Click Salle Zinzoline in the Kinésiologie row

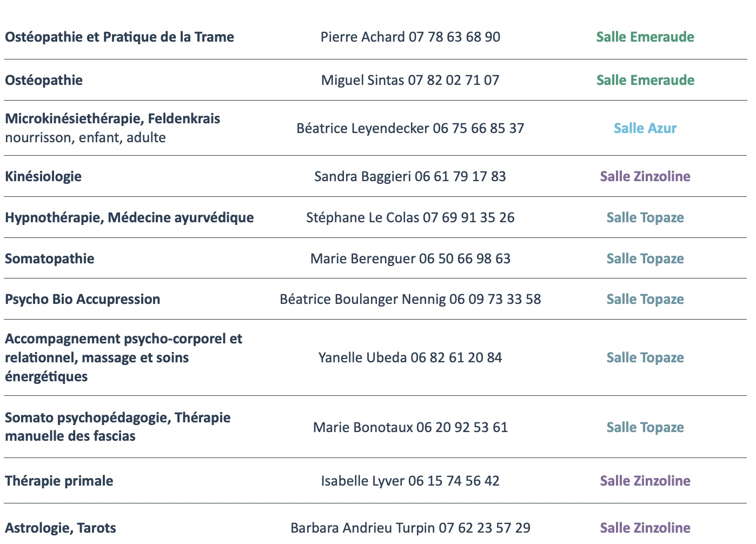tap(645, 177)
